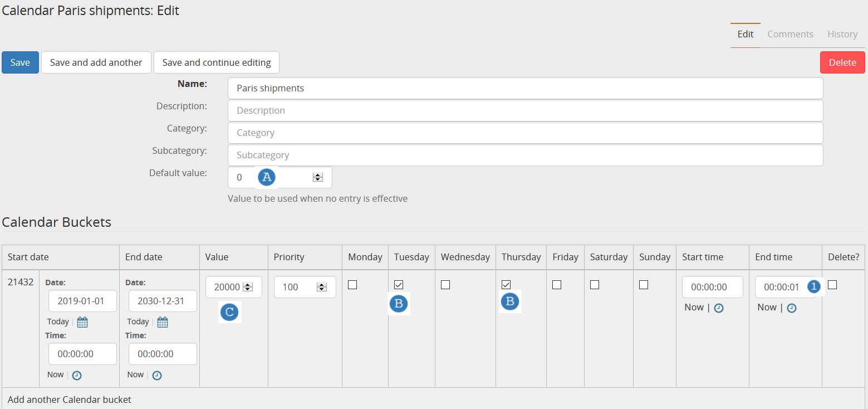Click the red Delete button
Screen dimensions: 868x409
842,62
